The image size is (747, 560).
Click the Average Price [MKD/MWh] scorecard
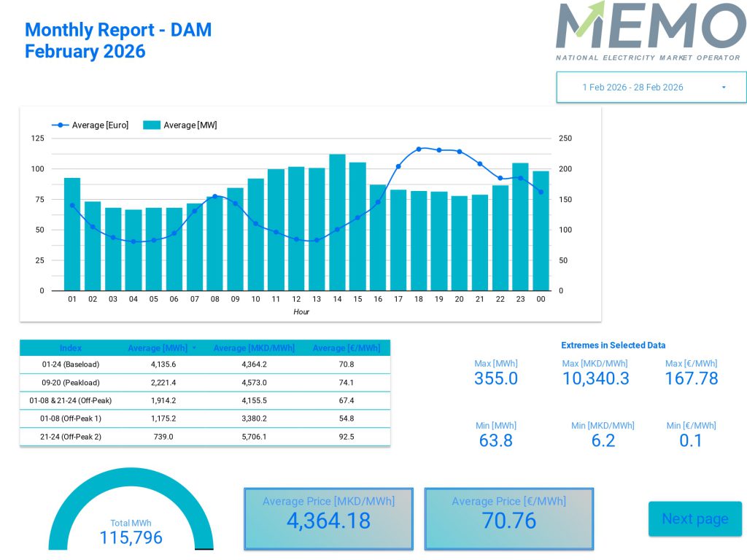328,518
